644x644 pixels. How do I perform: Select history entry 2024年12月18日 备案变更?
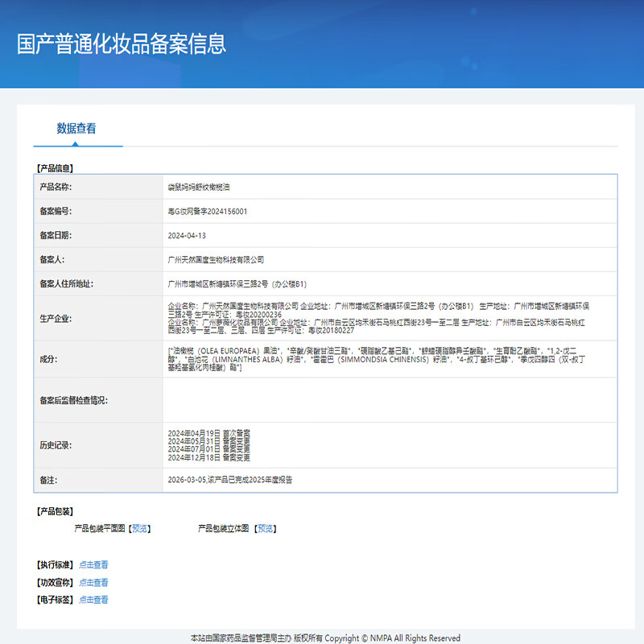[209, 457]
